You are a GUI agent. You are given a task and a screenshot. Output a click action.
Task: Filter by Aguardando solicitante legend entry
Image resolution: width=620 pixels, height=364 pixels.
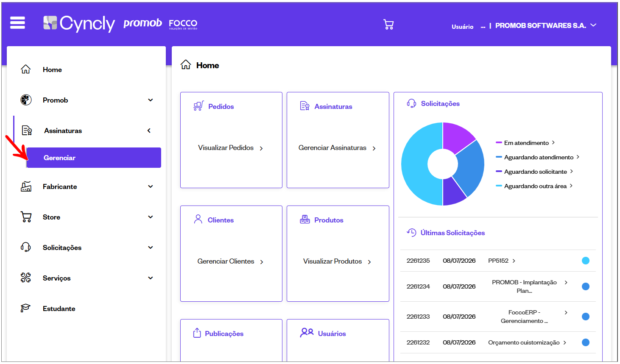coord(535,172)
